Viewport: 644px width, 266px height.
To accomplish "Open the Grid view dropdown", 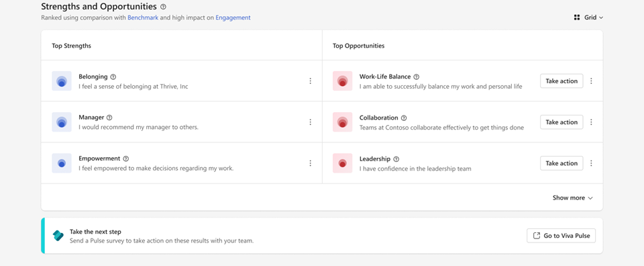I will (588, 17).
